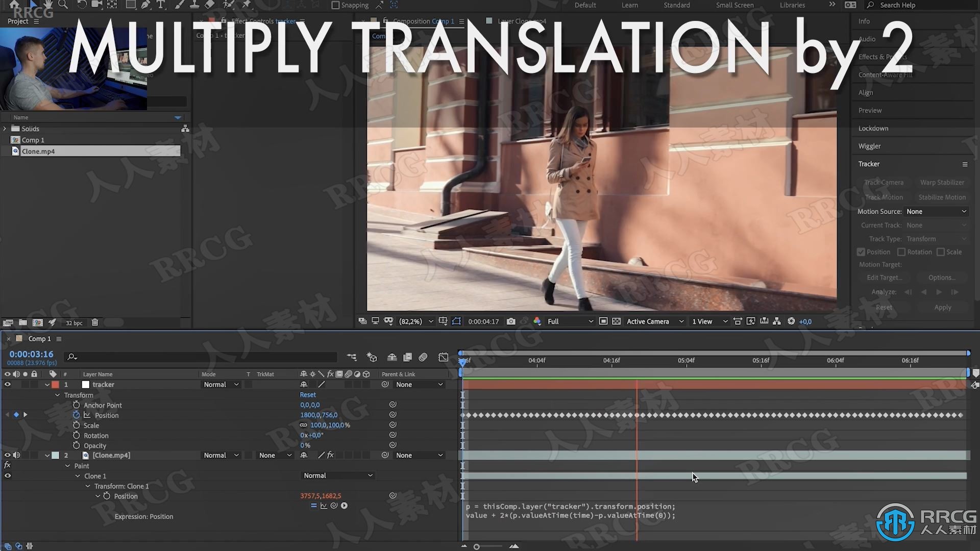Viewport: 980px width, 551px height.
Task: Switch to the Learn workspace
Action: (629, 5)
